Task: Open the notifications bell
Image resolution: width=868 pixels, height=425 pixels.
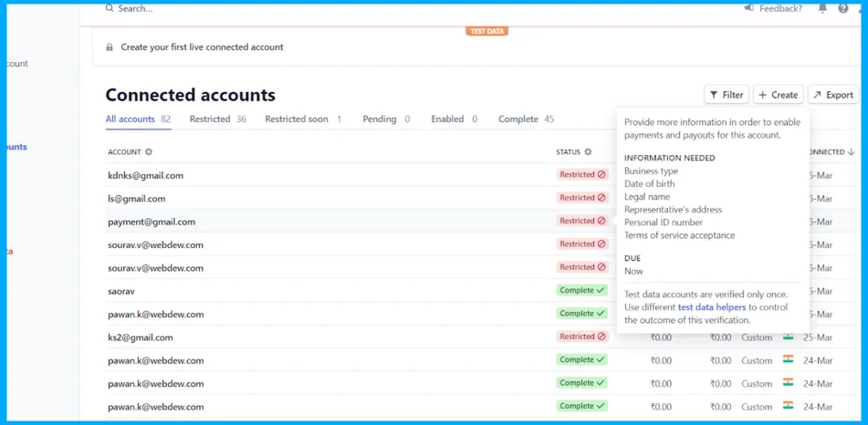Action: tap(822, 8)
